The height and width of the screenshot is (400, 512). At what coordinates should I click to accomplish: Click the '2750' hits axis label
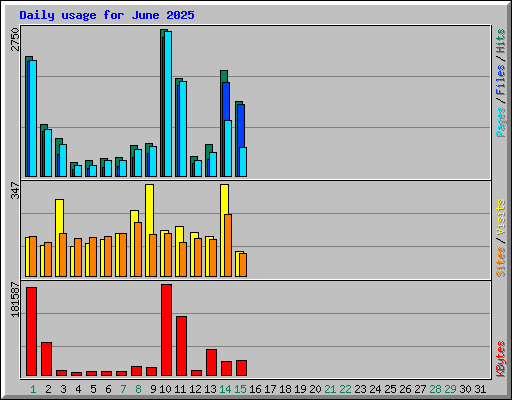tap(15, 40)
